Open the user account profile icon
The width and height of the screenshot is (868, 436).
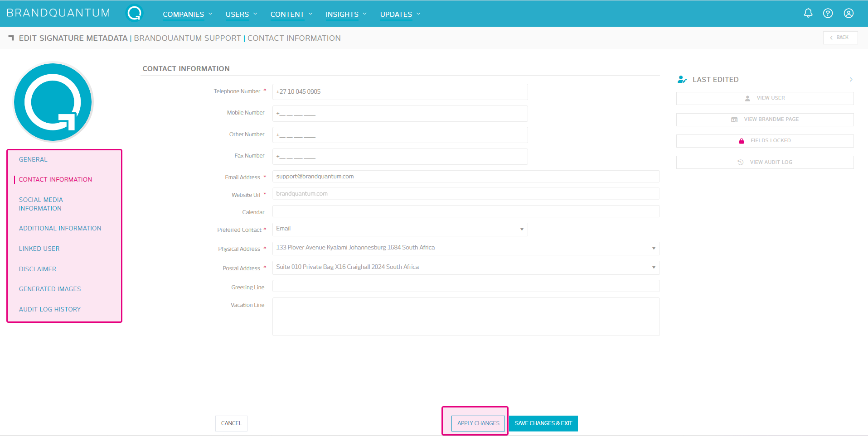[849, 13]
